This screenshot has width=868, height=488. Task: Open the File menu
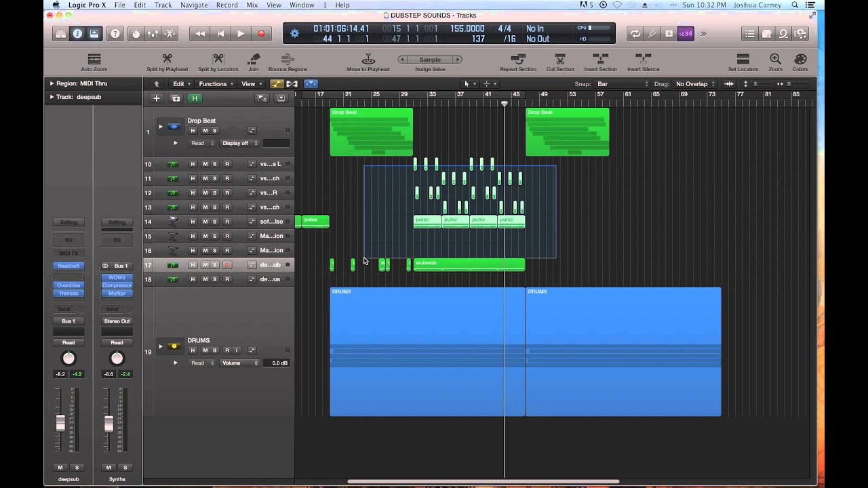119,5
